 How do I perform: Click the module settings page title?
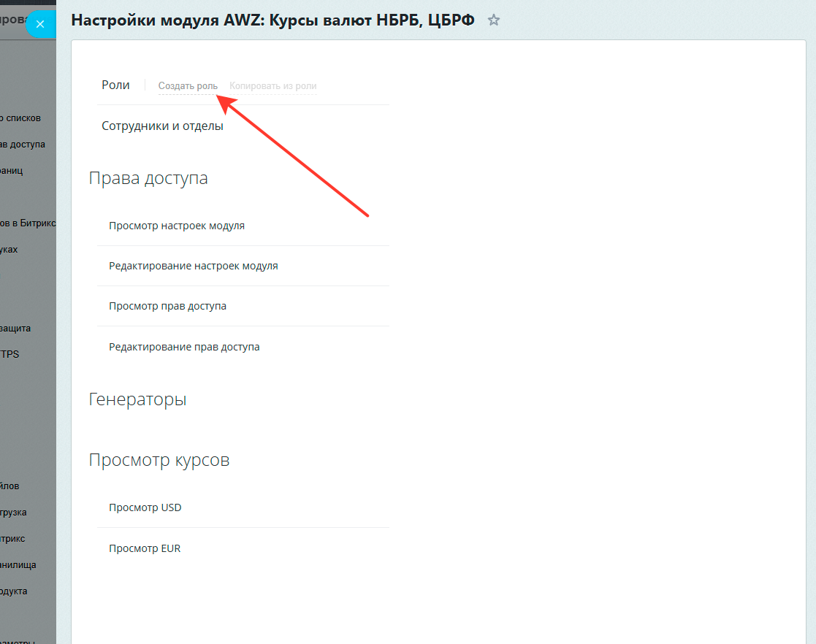click(272, 20)
